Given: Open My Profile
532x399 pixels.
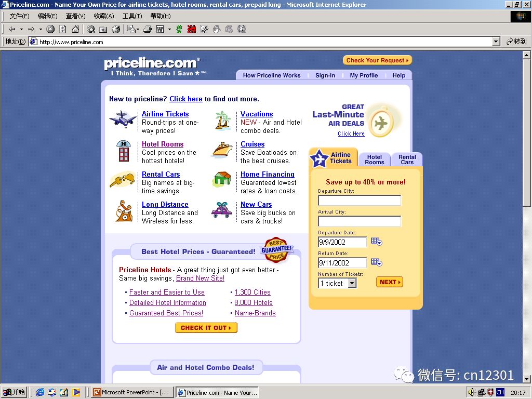Looking at the screenshot, I should 364,75.
